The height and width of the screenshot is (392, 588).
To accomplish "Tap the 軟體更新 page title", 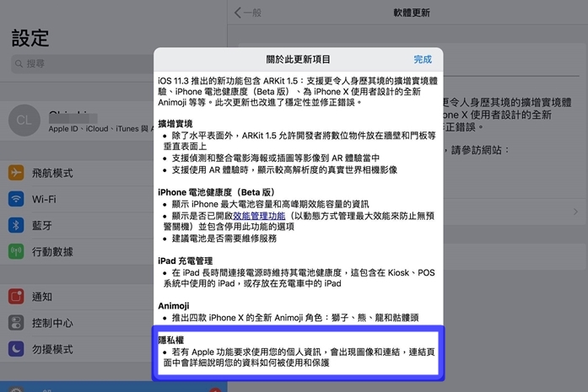I will (412, 13).
